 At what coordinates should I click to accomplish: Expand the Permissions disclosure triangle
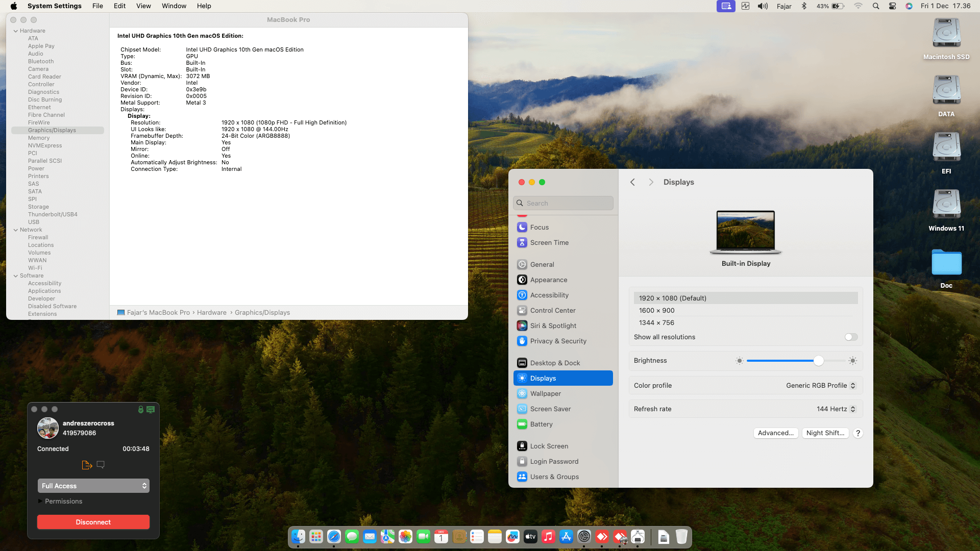pyautogui.click(x=40, y=501)
